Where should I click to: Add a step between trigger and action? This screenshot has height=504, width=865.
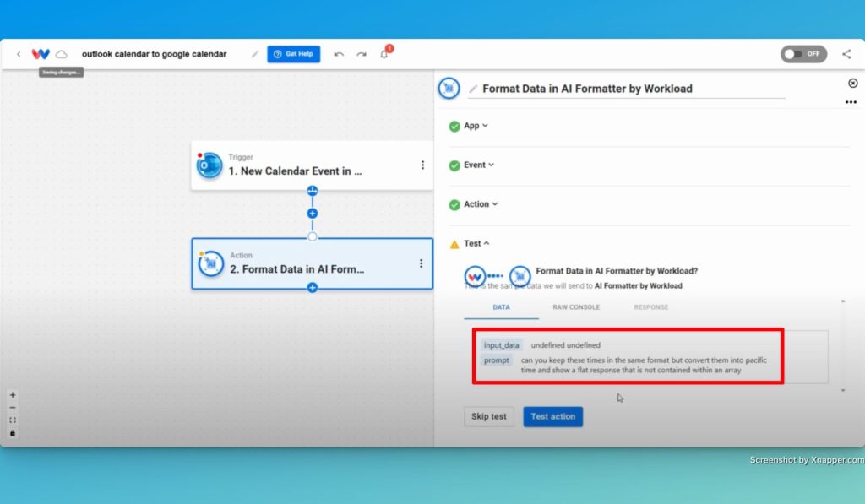pyautogui.click(x=313, y=214)
